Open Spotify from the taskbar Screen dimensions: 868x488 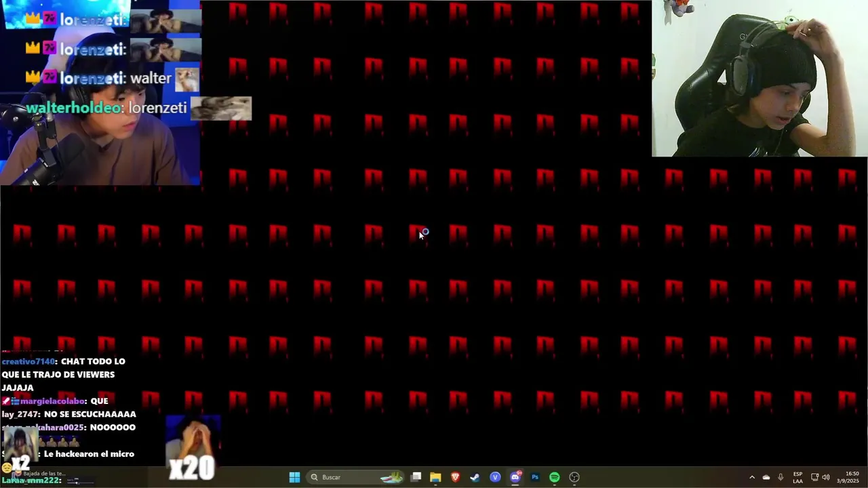tap(554, 477)
